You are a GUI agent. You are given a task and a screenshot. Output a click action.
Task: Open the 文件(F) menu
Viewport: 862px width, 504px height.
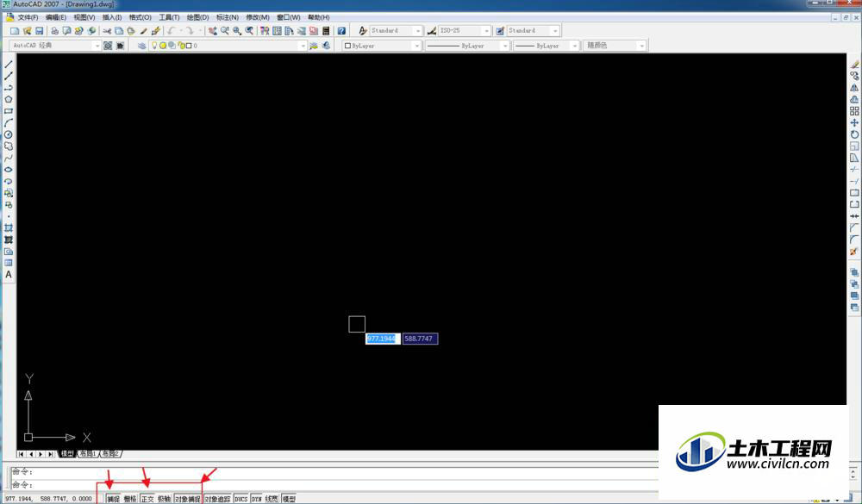coord(28,17)
